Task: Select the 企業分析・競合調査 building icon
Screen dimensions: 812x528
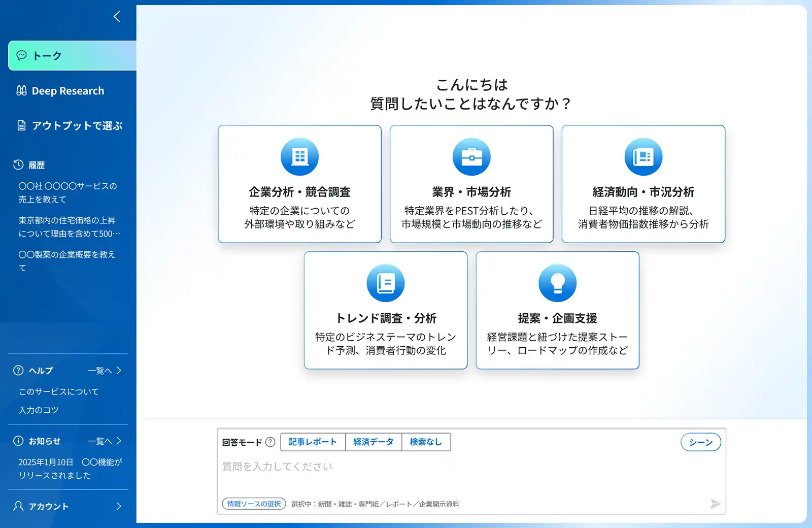Action: [x=299, y=156]
